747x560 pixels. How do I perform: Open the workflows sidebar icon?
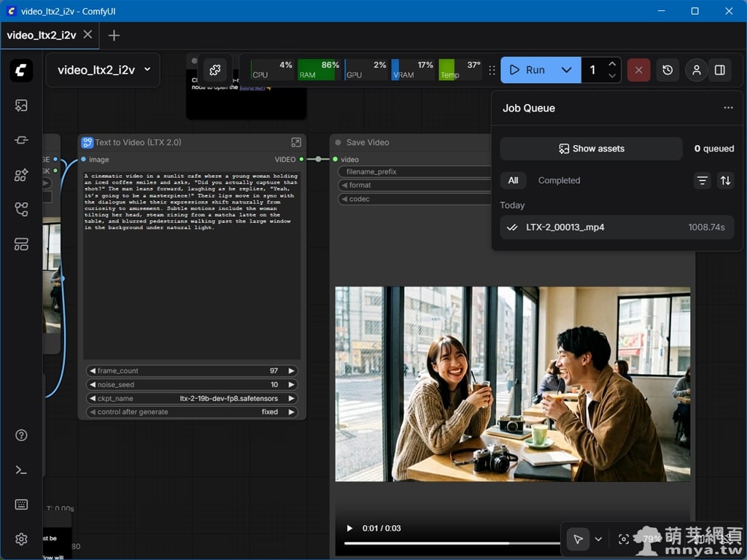pos(21,210)
